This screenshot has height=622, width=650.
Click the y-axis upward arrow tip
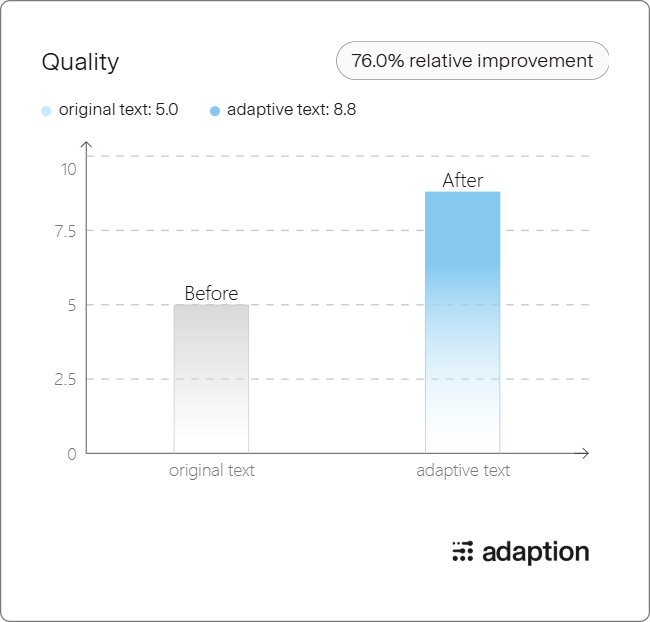[86, 144]
